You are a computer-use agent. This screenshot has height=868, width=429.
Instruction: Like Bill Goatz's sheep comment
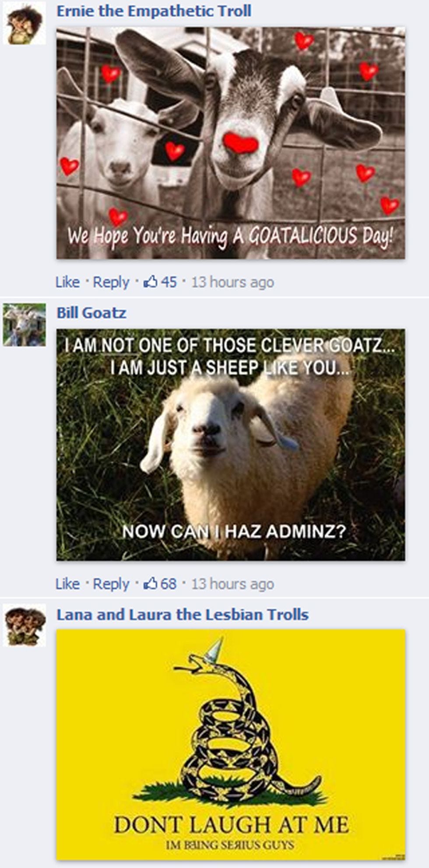click(x=67, y=584)
